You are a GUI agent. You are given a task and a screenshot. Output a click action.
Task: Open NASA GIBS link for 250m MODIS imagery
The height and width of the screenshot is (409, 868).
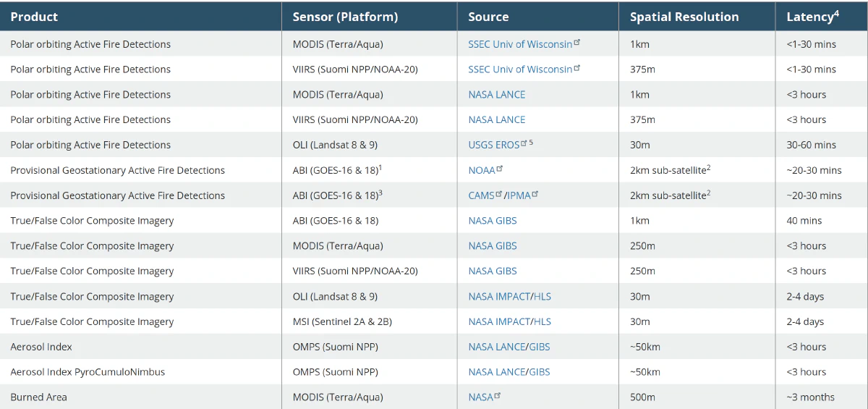[x=492, y=246]
